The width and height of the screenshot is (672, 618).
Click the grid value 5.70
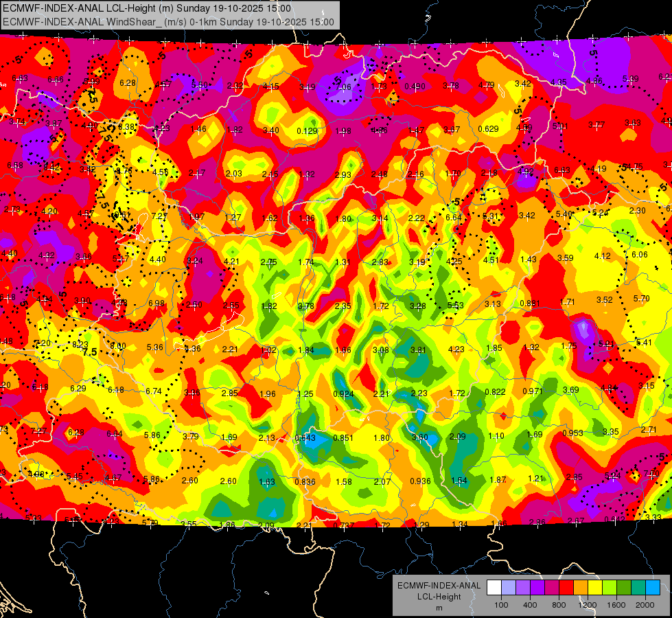(x=642, y=298)
